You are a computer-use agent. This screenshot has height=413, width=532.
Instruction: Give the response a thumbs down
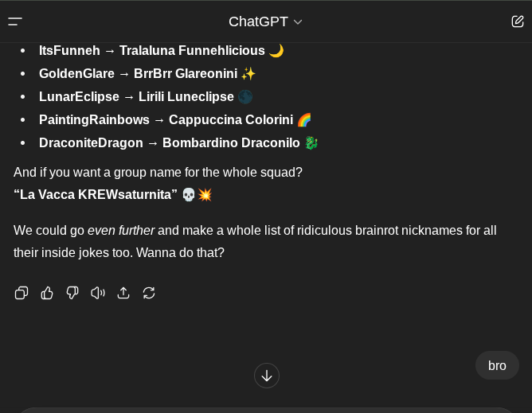click(72, 293)
